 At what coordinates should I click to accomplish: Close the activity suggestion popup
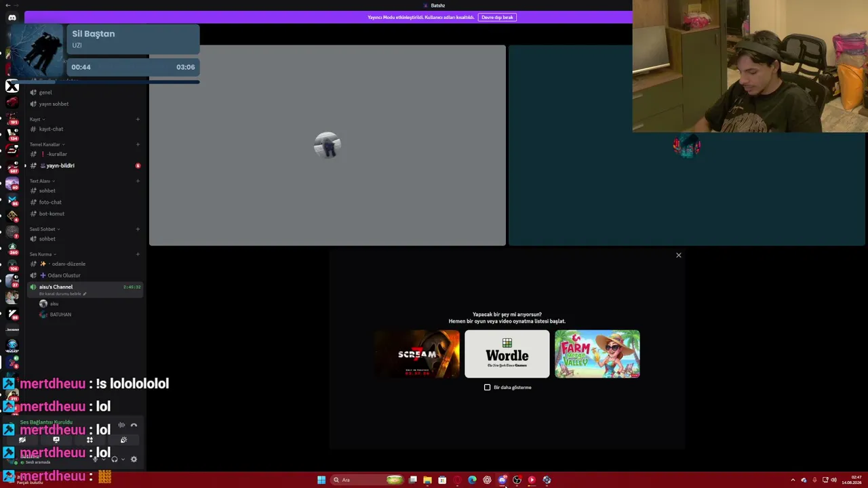coord(678,255)
